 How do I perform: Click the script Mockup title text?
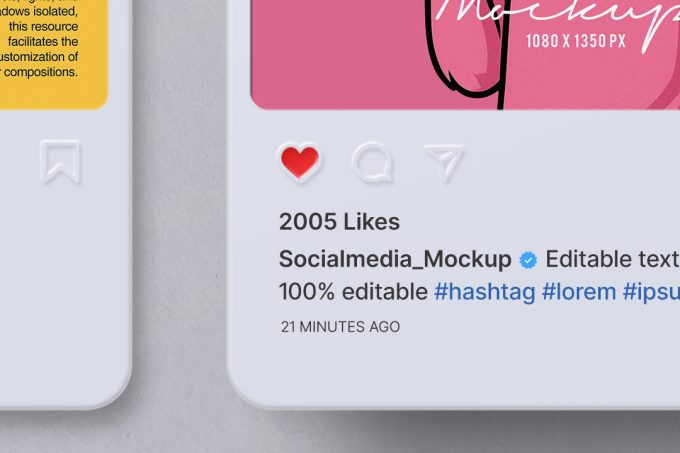pos(557,17)
